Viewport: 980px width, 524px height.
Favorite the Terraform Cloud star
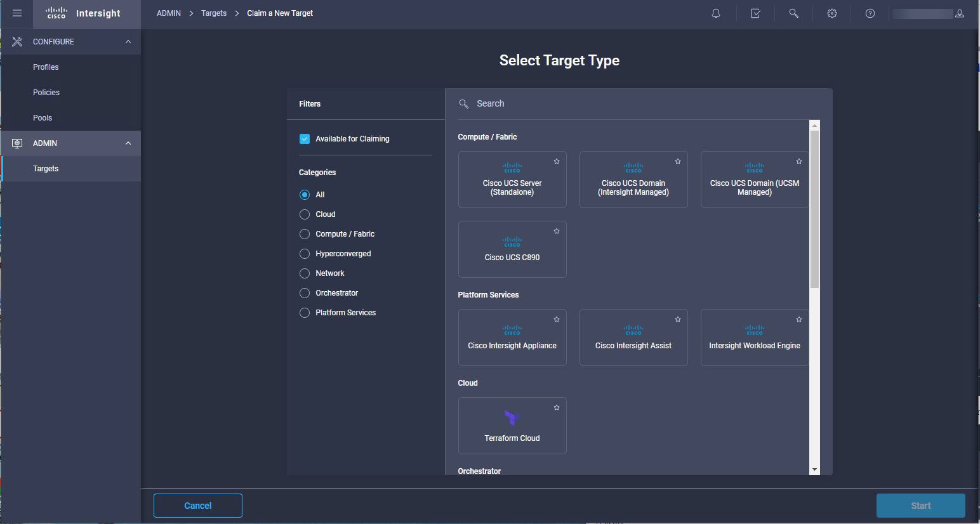pyautogui.click(x=557, y=407)
